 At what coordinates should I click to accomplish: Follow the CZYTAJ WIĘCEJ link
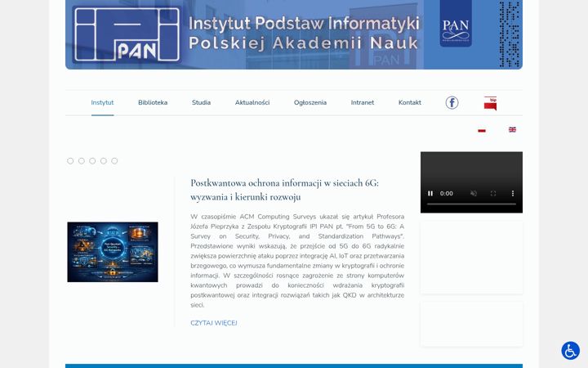click(x=214, y=323)
